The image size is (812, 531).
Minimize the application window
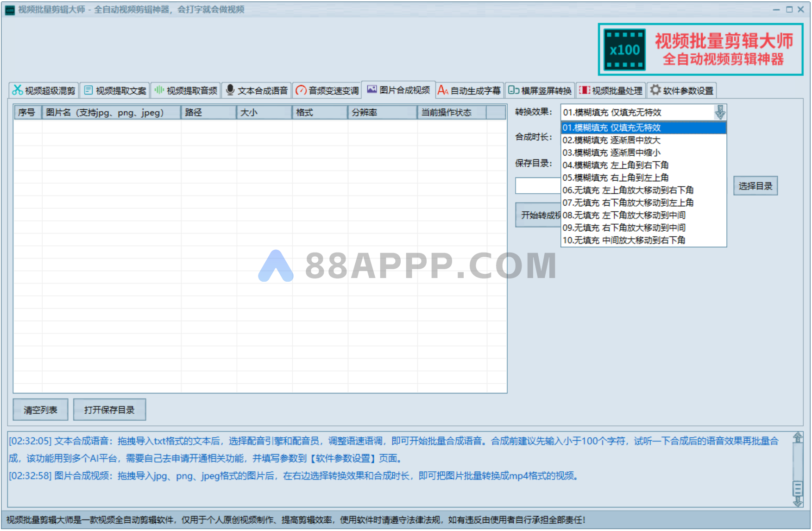(x=776, y=9)
